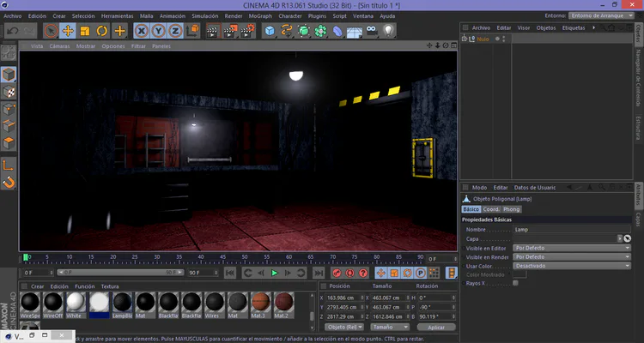Jump to the start of animation
This screenshot has height=343, width=644.
click(230, 273)
